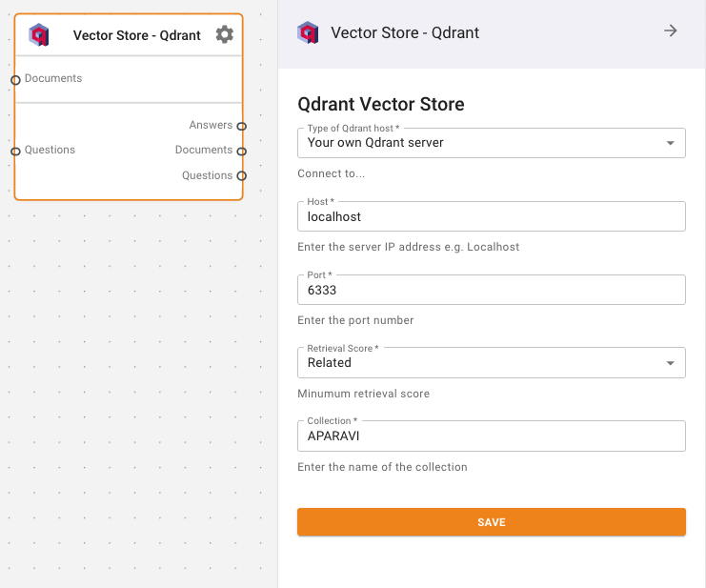The height and width of the screenshot is (588, 706).
Task: Click the Qdrant logo on the node
Action: tap(39, 35)
